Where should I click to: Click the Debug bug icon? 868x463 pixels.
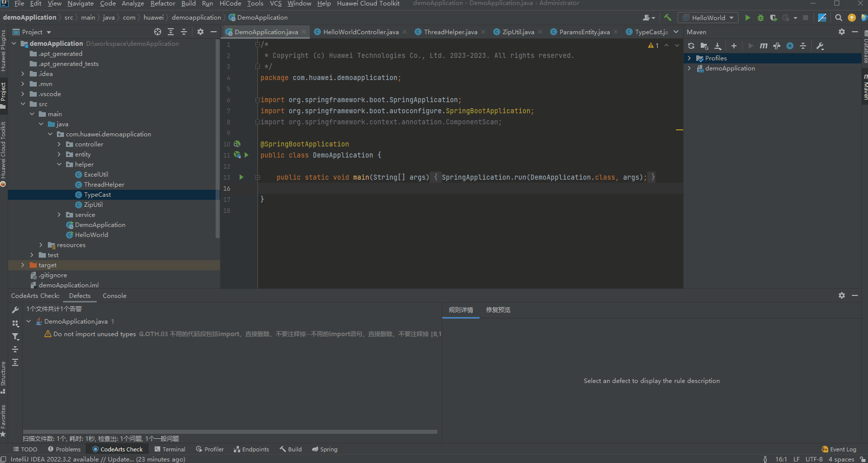761,18
